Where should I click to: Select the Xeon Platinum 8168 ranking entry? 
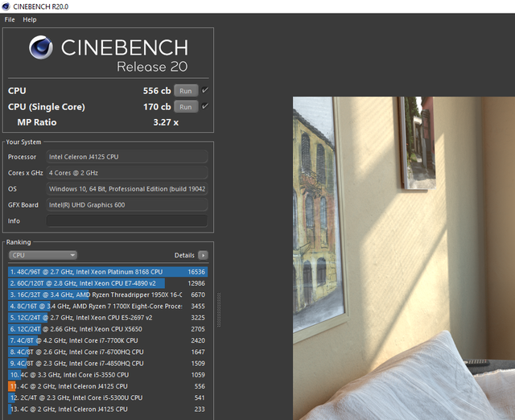[108, 272]
